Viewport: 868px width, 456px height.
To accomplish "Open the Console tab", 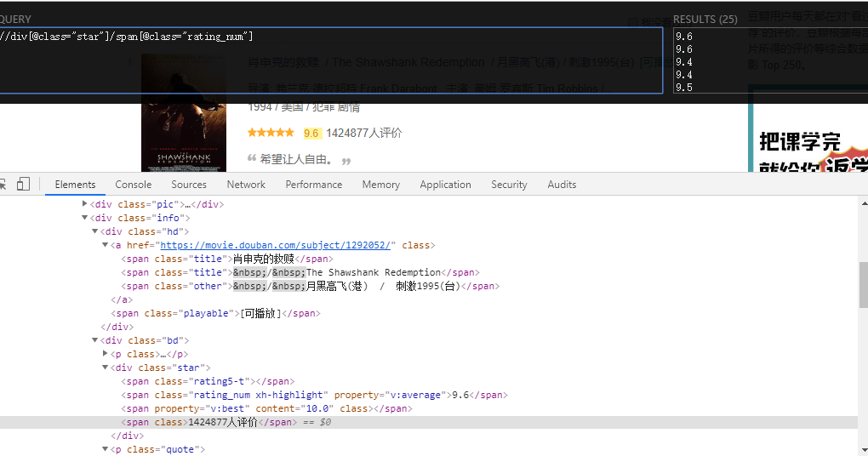I will pos(134,185).
